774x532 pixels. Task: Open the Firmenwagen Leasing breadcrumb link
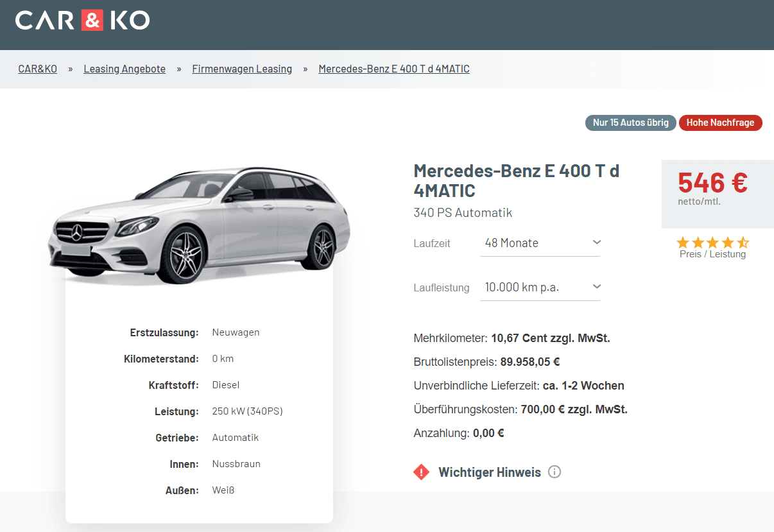click(x=242, y=69)
